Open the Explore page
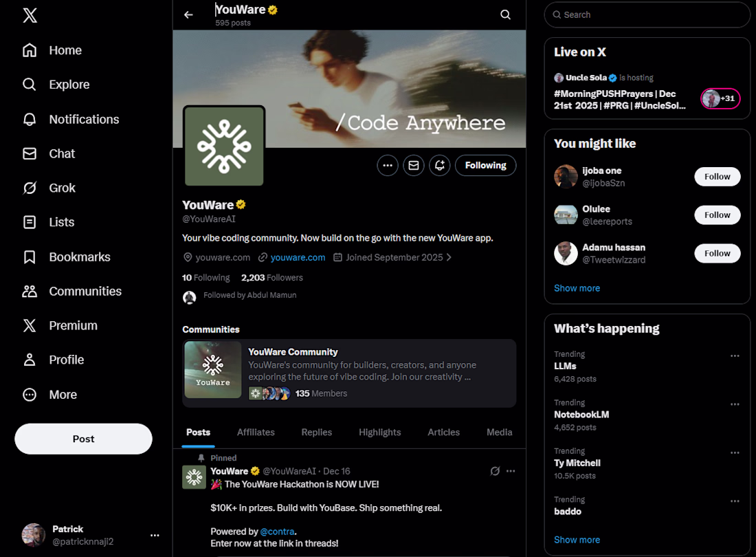Image resolution: width=756 pixels, height=557 pixels. (x=56, y=85)
